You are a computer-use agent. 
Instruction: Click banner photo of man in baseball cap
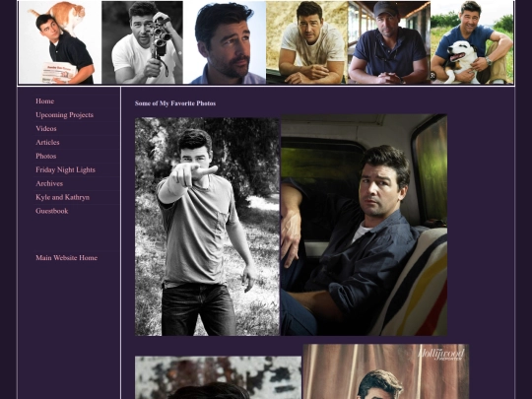(389, 42)
